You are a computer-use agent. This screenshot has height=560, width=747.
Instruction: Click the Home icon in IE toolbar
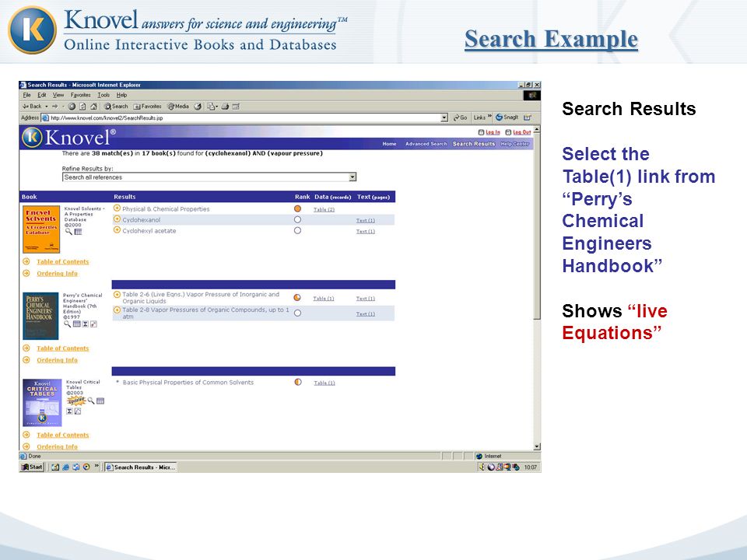point(93,107)
